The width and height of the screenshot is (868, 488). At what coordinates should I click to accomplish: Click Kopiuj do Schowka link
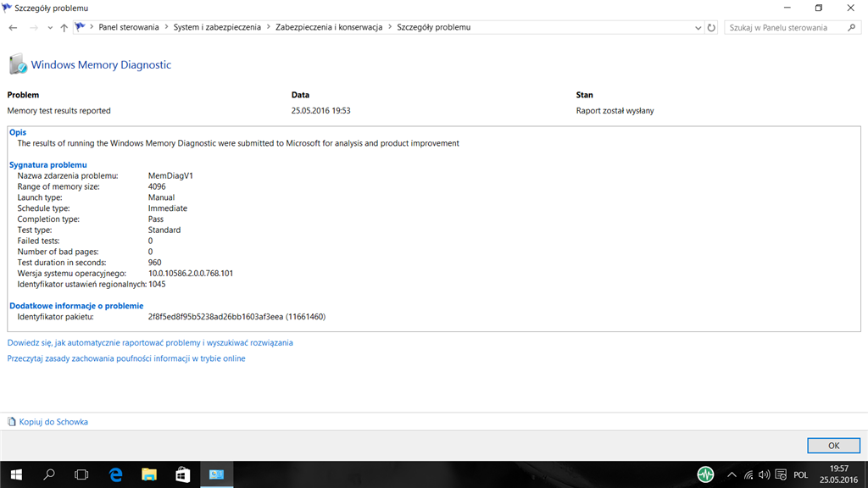53,422
